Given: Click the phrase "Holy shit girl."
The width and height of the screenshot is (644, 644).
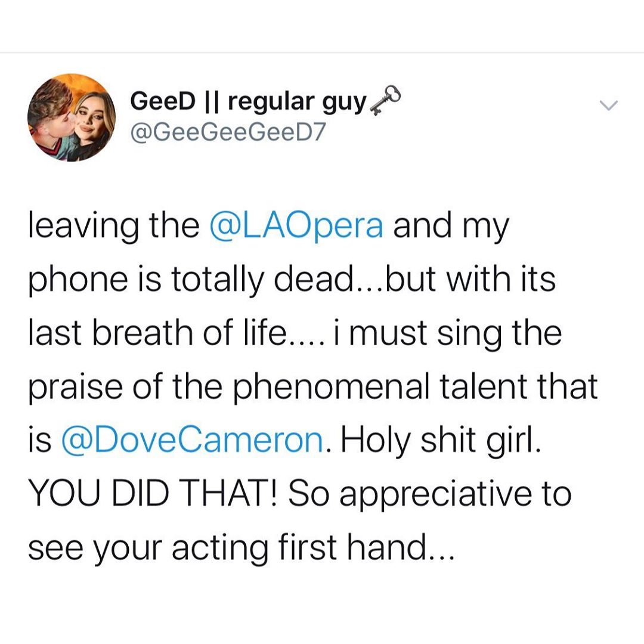Looking at the screenshot, I should 442,441.
